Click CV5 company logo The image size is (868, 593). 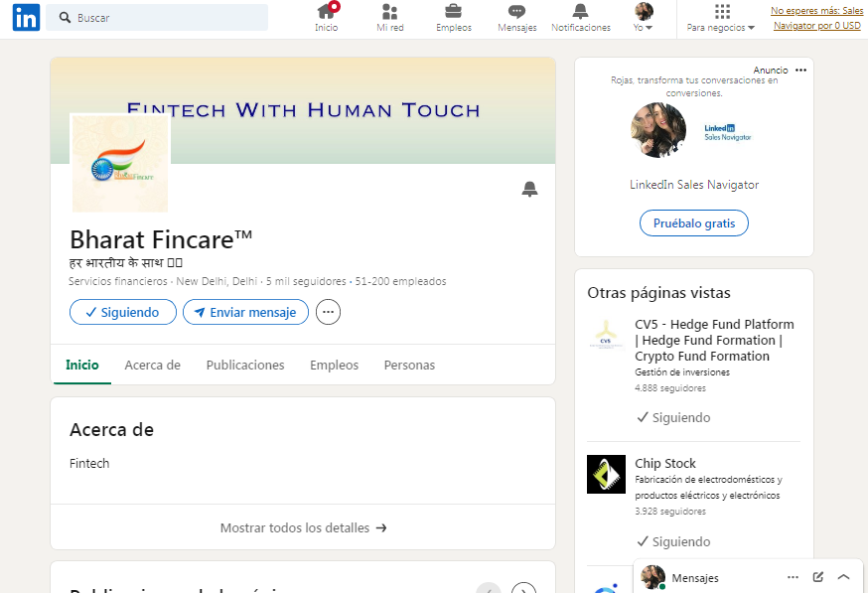[606, 336]
